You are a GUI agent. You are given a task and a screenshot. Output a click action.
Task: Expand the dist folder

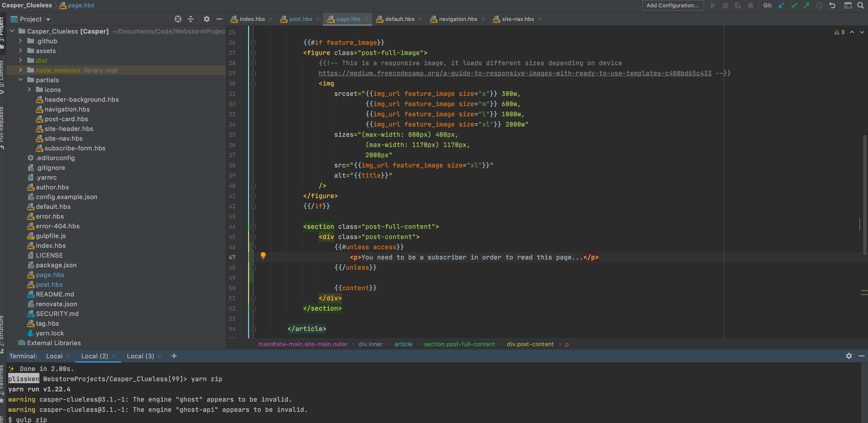tap(20, 60)
